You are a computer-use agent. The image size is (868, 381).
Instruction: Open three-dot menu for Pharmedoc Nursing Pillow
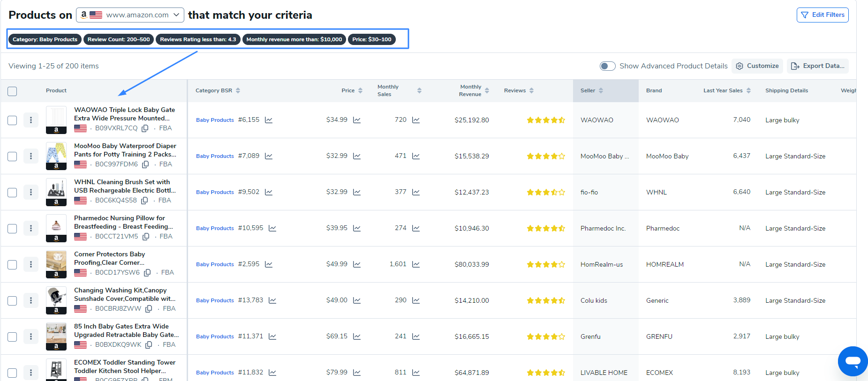click(31, 228)
